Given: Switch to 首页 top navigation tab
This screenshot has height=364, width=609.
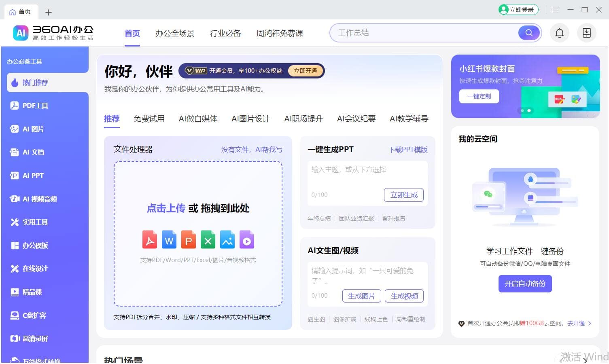Looking at the screenshot, I should coord(132,33).
